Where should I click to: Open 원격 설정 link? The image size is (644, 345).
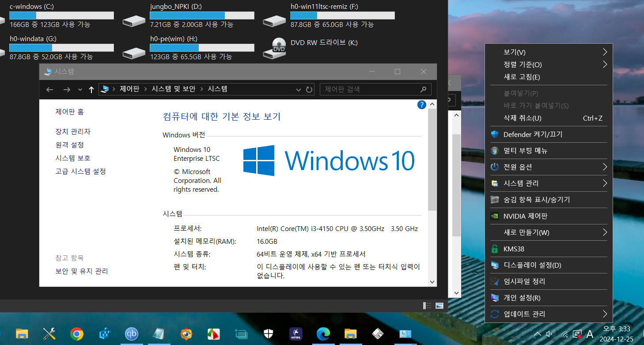click(x=69, y=145)
